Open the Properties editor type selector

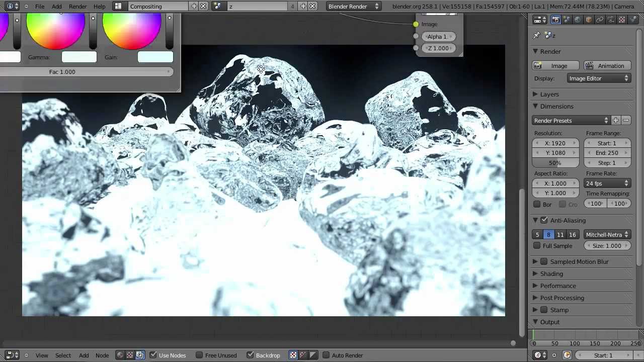point(540,20)
